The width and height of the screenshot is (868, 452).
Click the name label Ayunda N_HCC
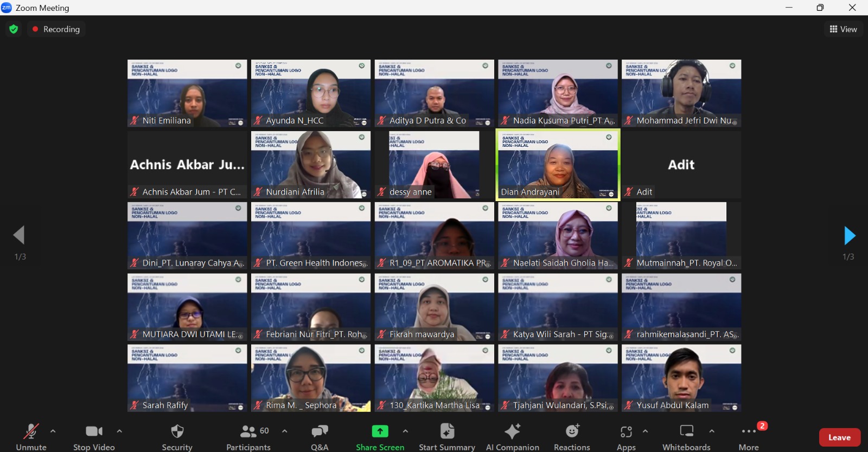pos(295,120)
